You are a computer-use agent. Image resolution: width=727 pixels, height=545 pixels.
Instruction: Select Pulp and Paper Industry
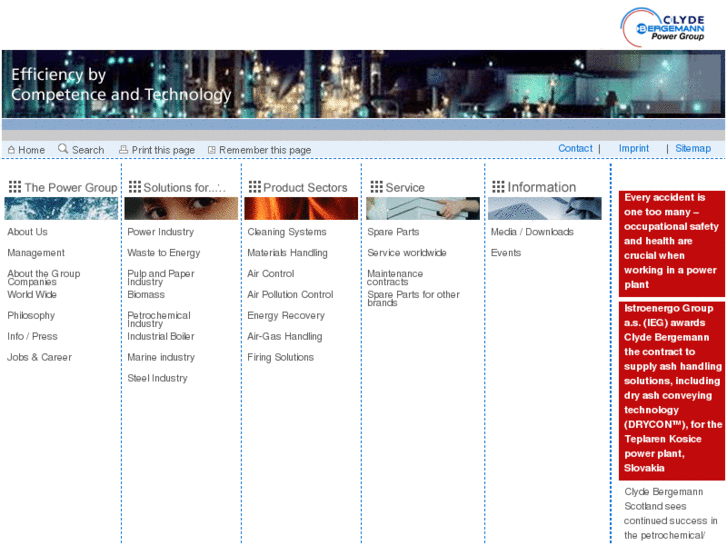[161, 277]
